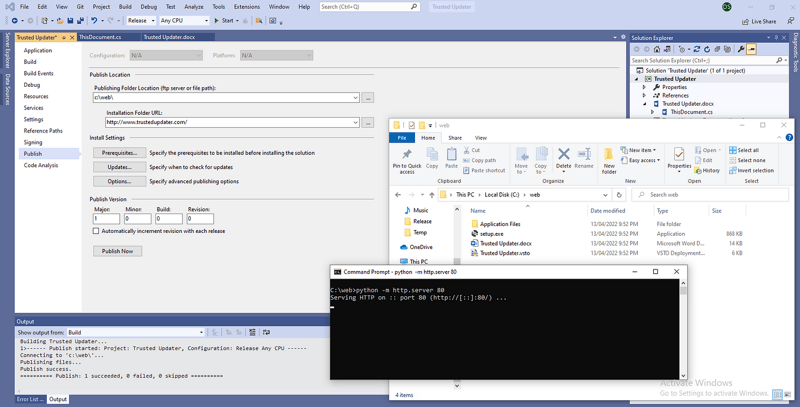
Task: Click OneDrive in File Explorer navigation pane
Action: 420,247
